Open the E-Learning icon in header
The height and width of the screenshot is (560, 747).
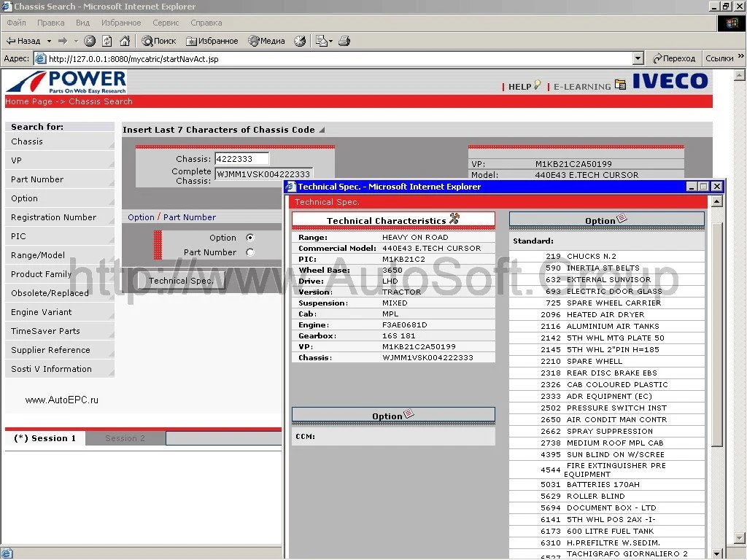coord(621,85)
